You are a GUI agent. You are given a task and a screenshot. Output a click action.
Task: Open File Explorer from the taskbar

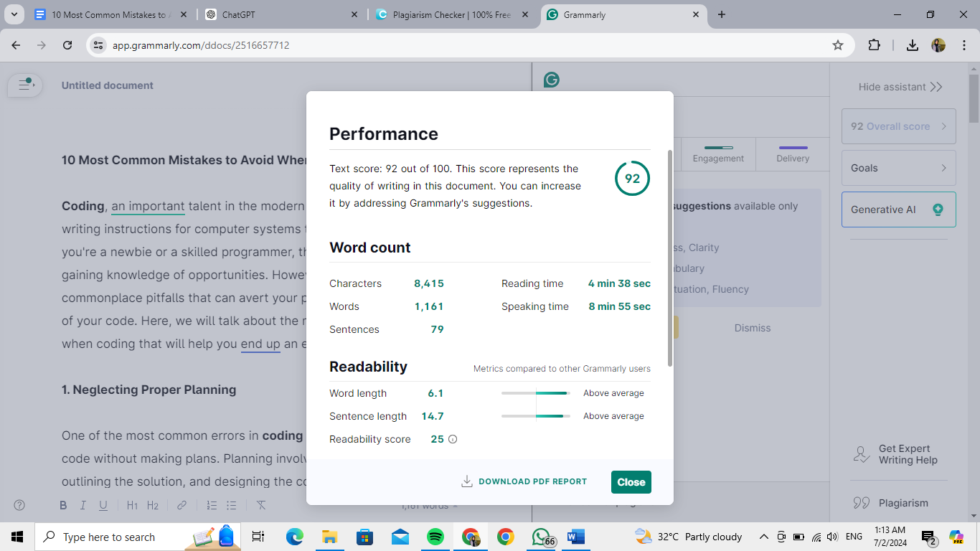tap(330, 537)
